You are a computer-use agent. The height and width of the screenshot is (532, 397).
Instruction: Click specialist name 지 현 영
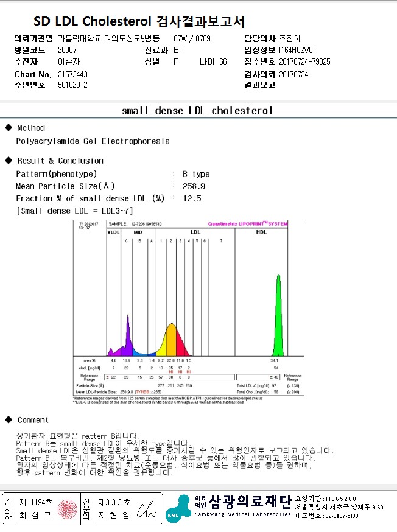(114, 516)
